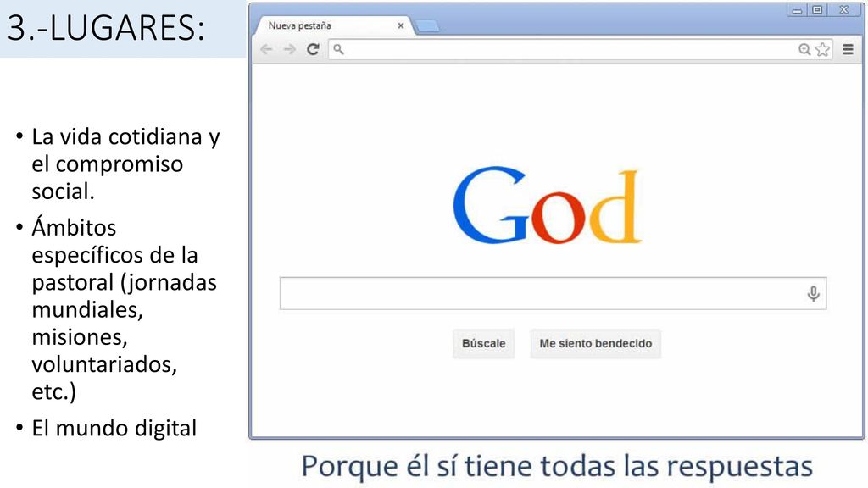Click the bullet text "El mundo digital"
The height and width of the screenshot is (488, 868).
[114, 428]
